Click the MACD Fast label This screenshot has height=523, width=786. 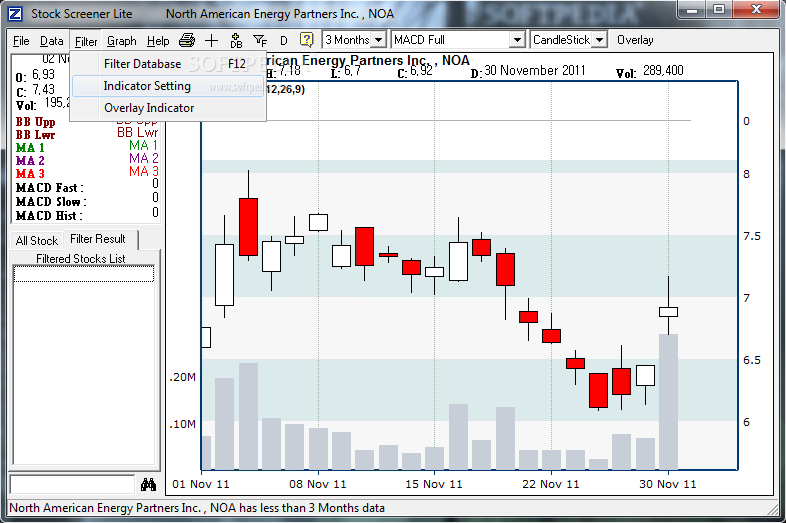[x=50, y=188]
